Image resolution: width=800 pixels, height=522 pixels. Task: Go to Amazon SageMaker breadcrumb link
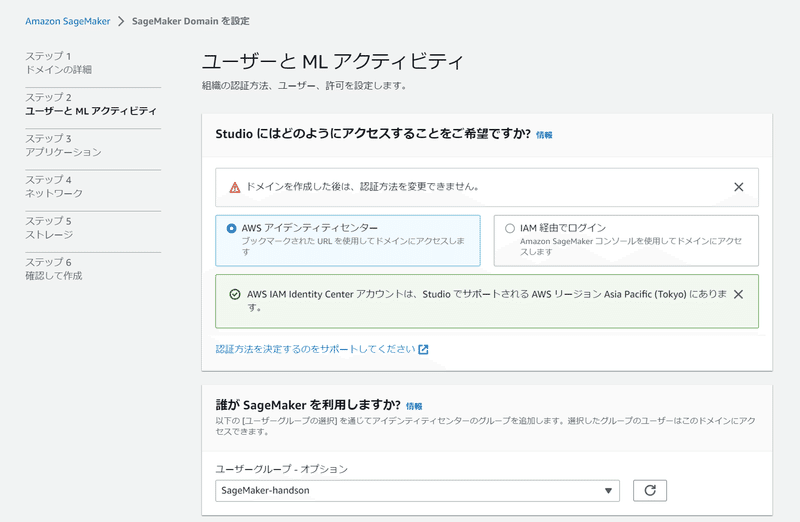pos(68,21)
